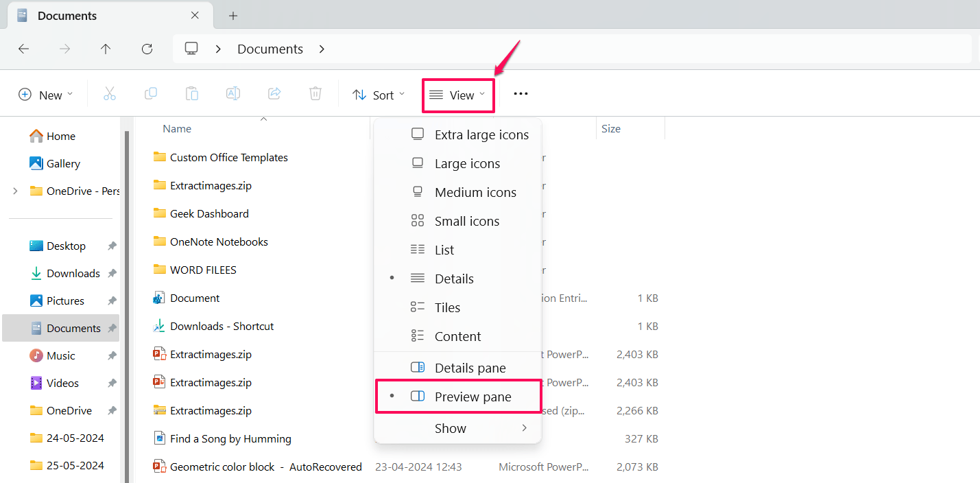Select Find a Song by Humming file

tap(222, 438)
